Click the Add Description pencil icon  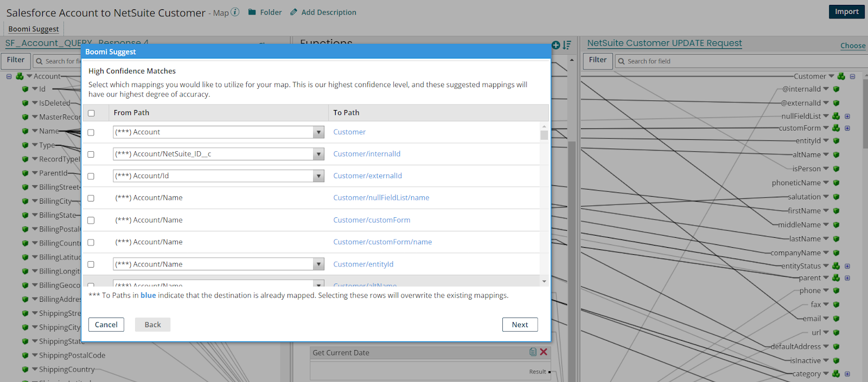point(293,12)
